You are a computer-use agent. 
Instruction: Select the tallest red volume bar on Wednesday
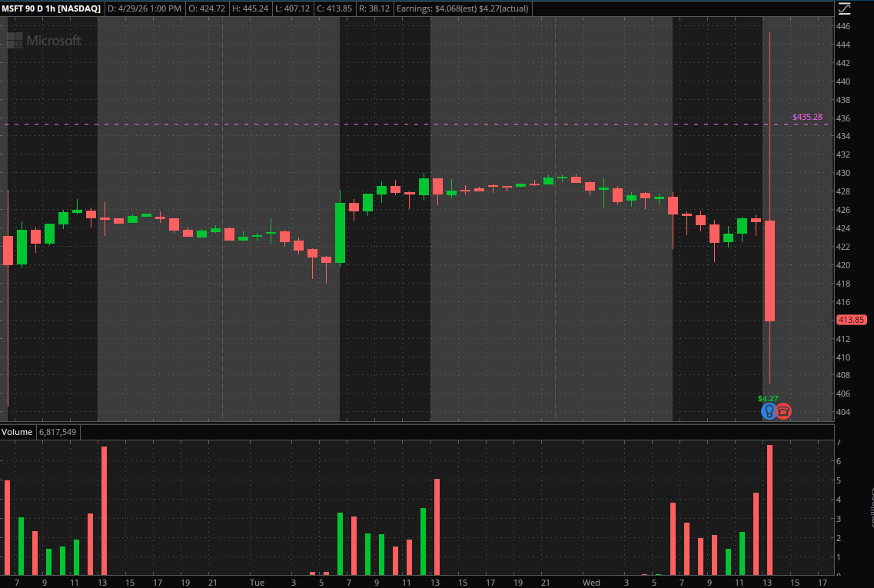[769, 510]
